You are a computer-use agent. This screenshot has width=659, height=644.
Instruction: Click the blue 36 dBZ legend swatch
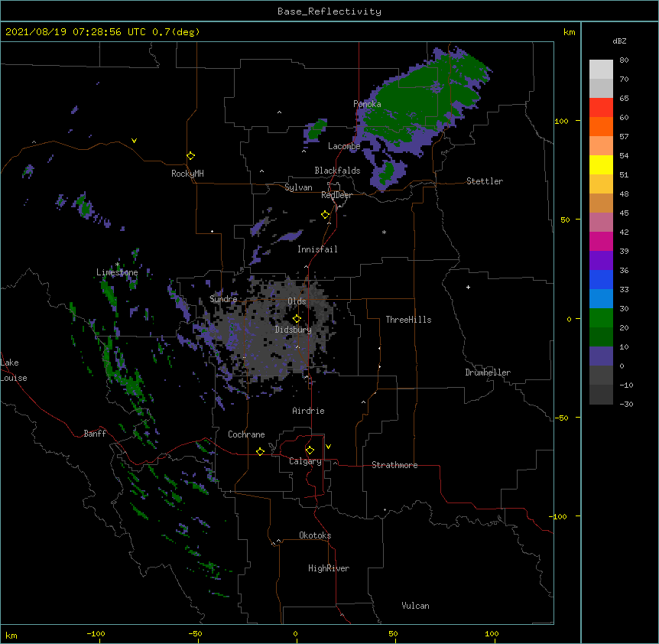[x=601, y=279]
